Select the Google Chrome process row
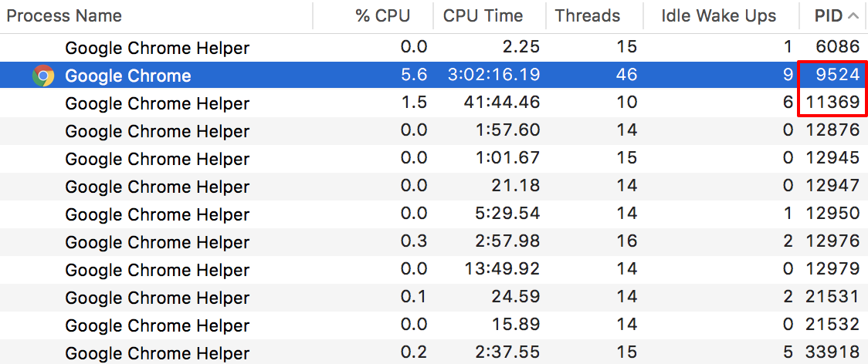 (x=434, y=76)
